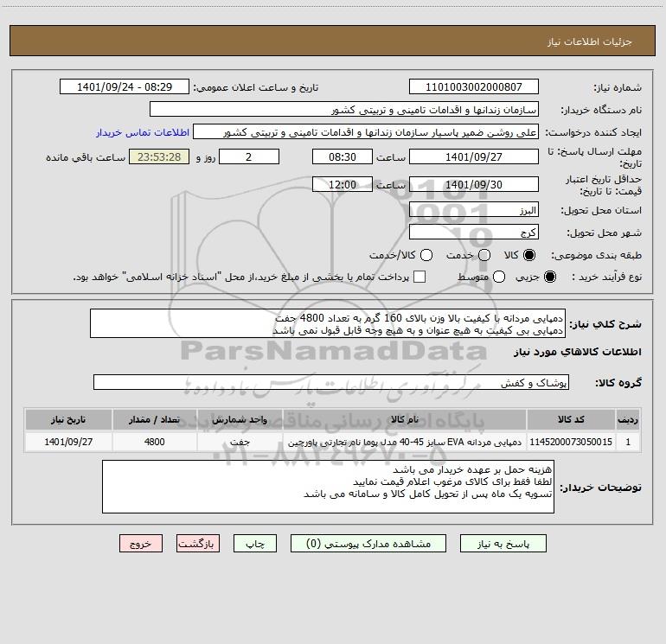Image resolution: width=666 pixels, height=644 pixels.
Task: Click the request creator field علی روشن ضمیر
Action: click(x=366, y=132)
